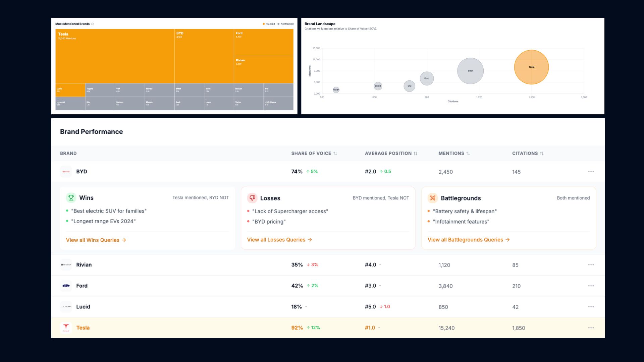The width and height of the screenshot is (644, 362).
Task: Open the three-dot menu for BYD row
Action: [591, 172]
